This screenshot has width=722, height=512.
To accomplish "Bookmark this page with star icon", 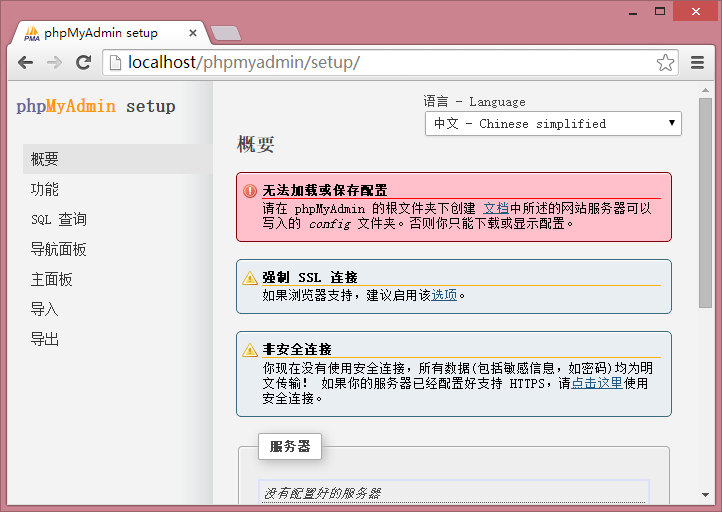I will pyautogui.click(x=665, y=63).
